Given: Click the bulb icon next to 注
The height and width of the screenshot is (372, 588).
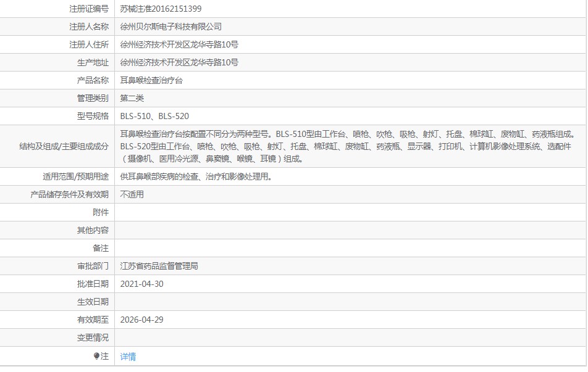Looking at the screenshot, I should (x=96, y=356).
